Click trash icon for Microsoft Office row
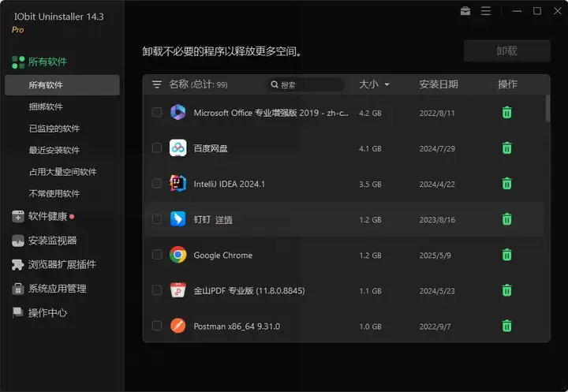568x392 pixels. click(506, 112)
